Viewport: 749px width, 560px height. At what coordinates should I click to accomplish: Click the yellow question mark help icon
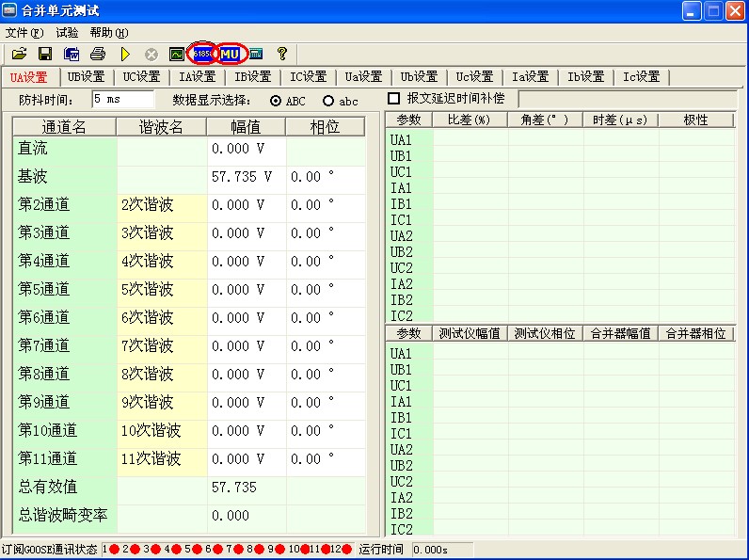coord(281,55)
